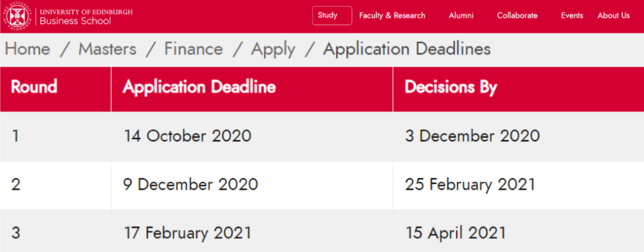Go to the Home breadcrumb

pyautogui.click(x=27, y=49)
